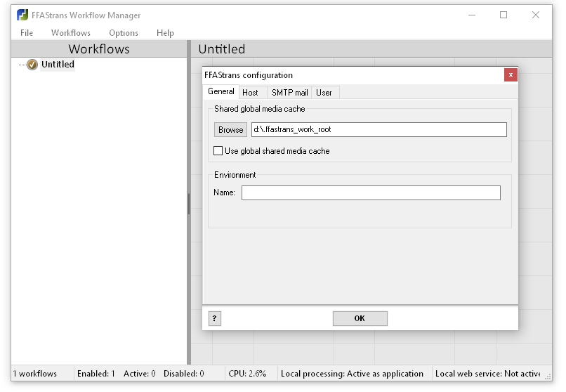Viewport: 566px width, 392px height.
Task: Select the Untitled workflow in tree
Action: tap(58, 65)
